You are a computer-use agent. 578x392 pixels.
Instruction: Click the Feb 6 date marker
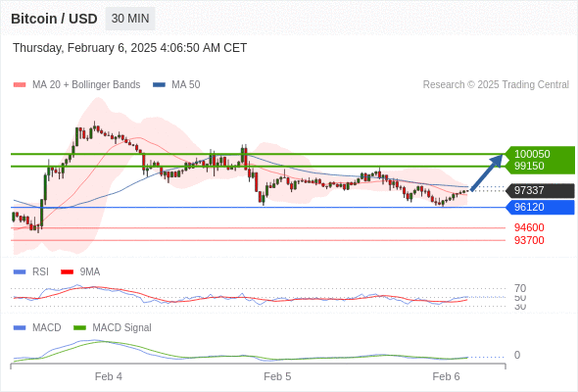coord(446,376)
